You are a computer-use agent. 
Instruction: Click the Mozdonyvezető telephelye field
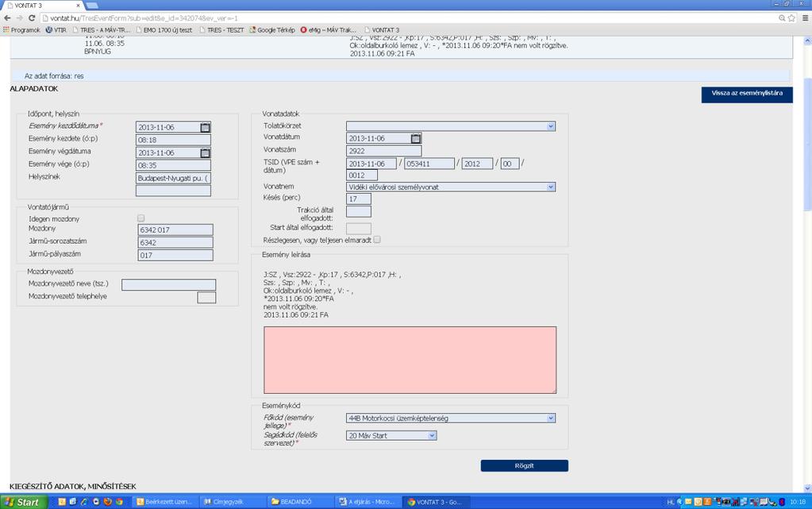pos(206,298)
